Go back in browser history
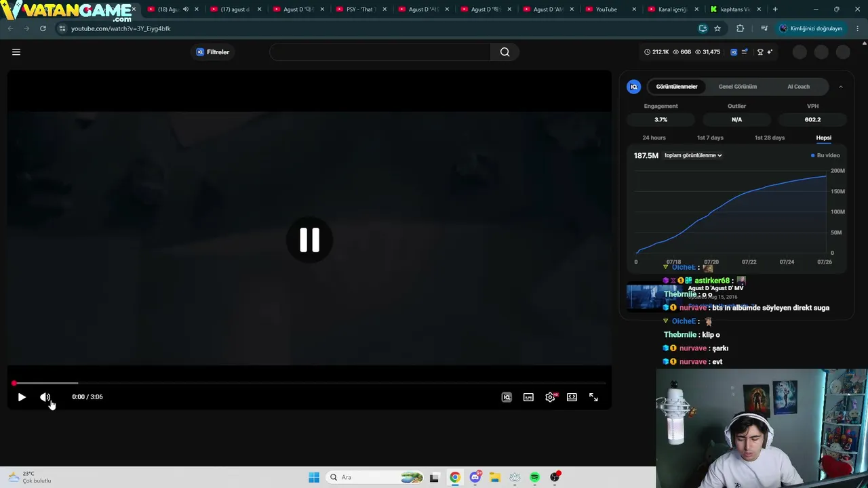Screen dimensions: 868x488 pos(10,28)
